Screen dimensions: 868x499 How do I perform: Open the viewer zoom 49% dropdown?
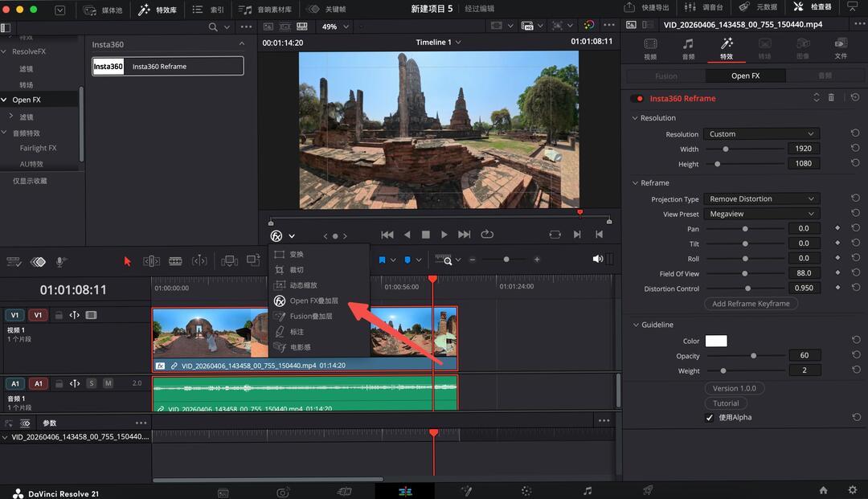point(335,27)
